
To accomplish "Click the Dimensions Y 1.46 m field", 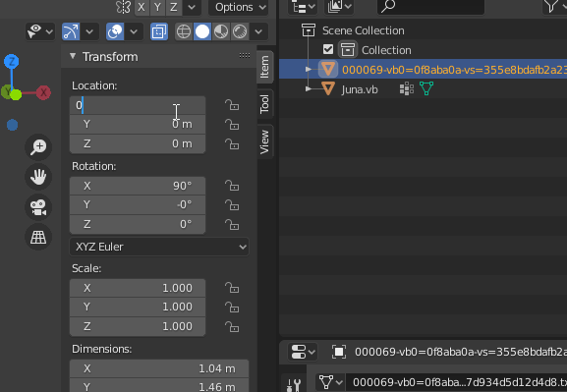I will [159, 385].
